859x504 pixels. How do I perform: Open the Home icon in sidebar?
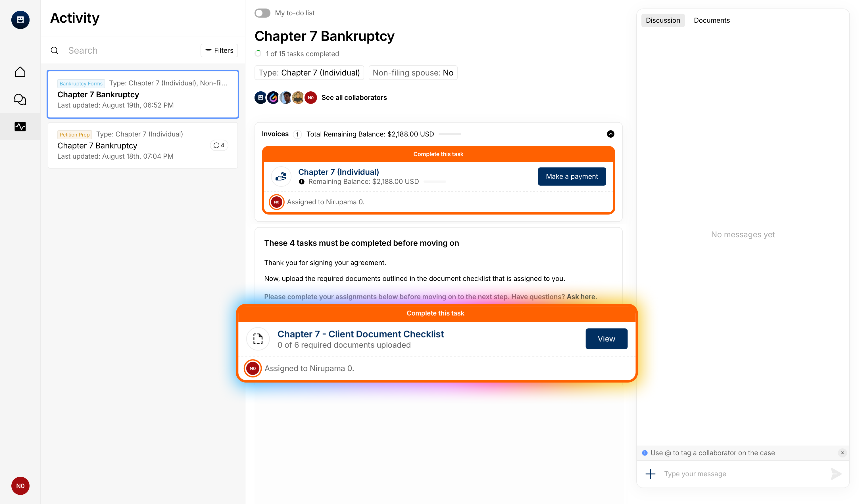20,72
